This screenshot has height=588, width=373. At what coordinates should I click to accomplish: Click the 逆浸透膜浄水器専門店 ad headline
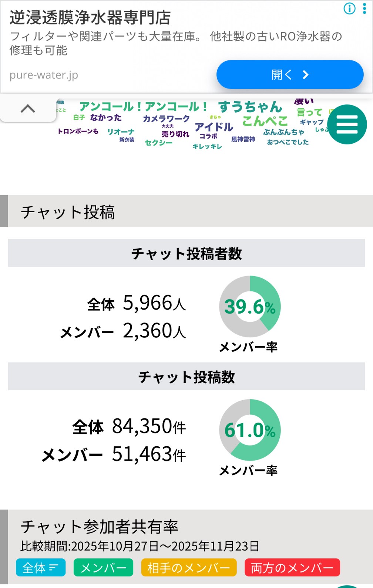(x=90, y=17)
